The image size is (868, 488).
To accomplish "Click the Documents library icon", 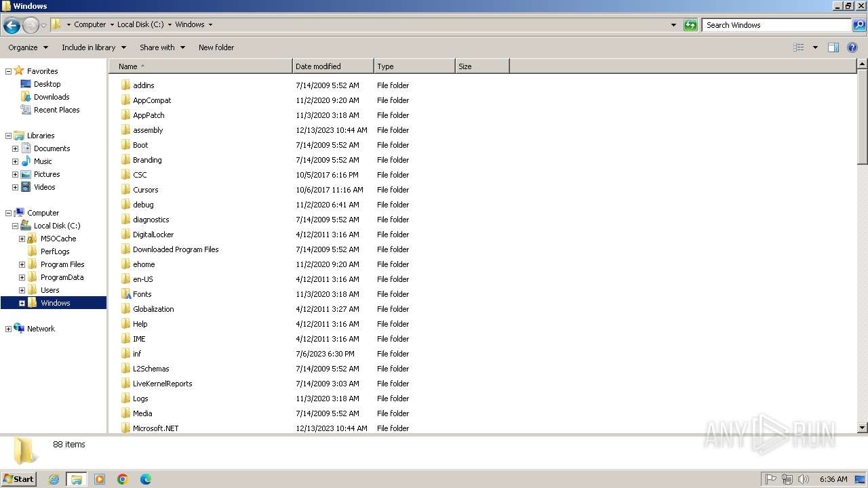I will [x=26, y=148].
